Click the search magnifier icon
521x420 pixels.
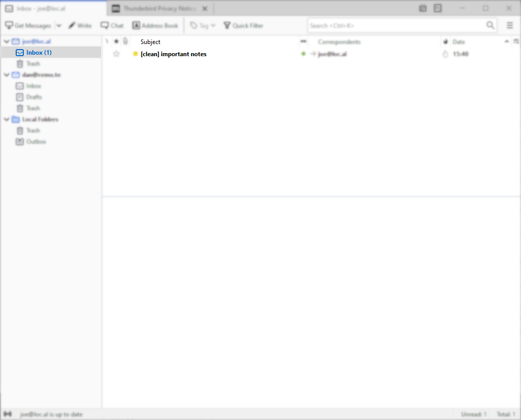point(490,25)
